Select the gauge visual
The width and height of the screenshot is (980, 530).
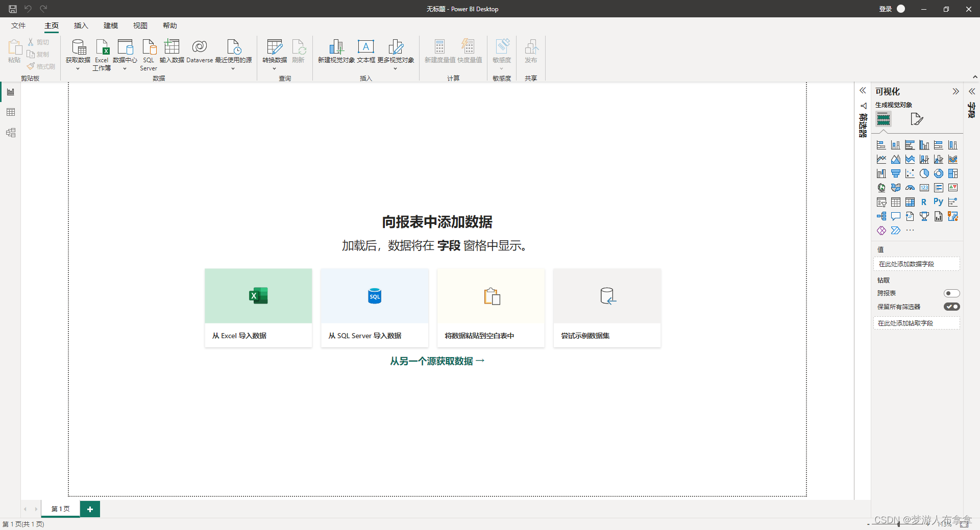tap(910, 188)
